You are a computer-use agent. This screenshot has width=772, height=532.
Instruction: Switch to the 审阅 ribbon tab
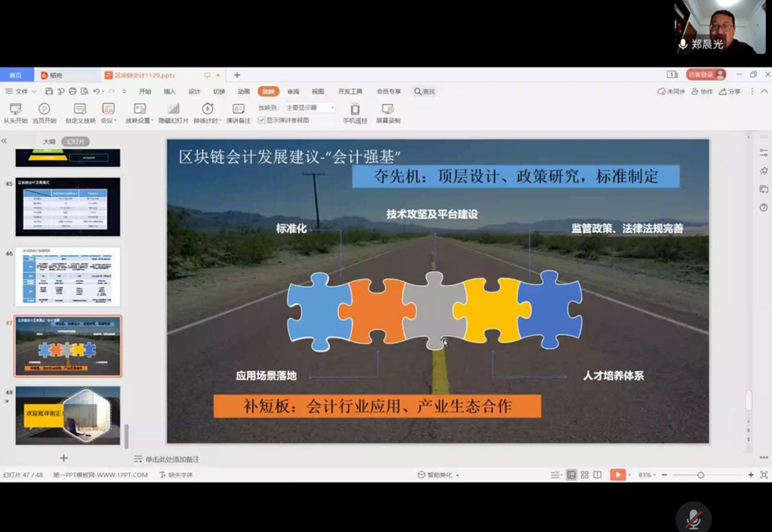pos(293,91)
